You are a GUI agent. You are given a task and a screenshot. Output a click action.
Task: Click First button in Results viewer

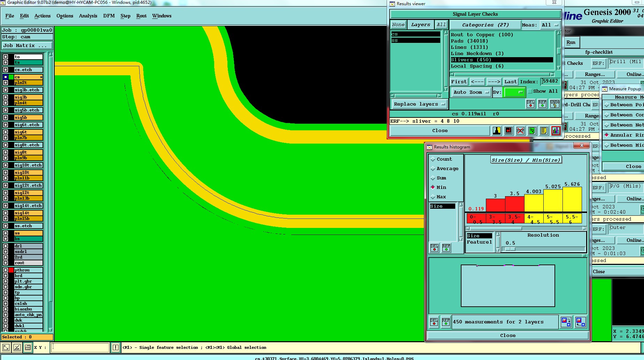click(459, 82)
